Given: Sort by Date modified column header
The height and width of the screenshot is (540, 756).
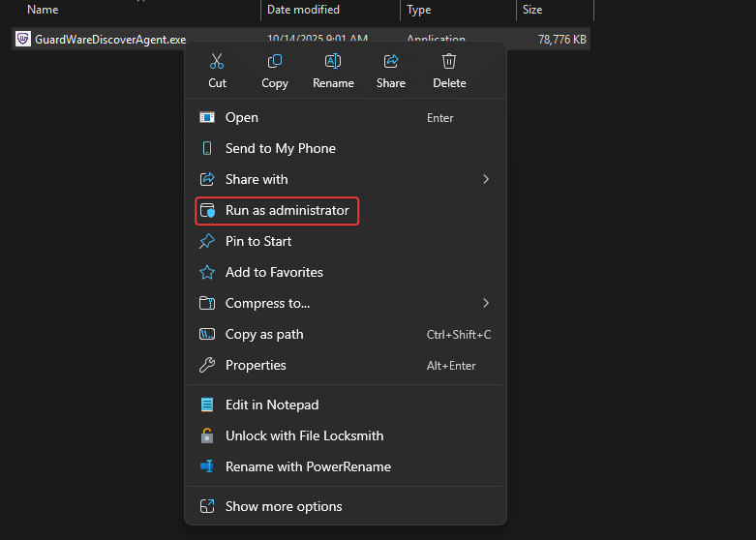Looking at the screenshot, I should pyautogui.click(x=303, y=10).
